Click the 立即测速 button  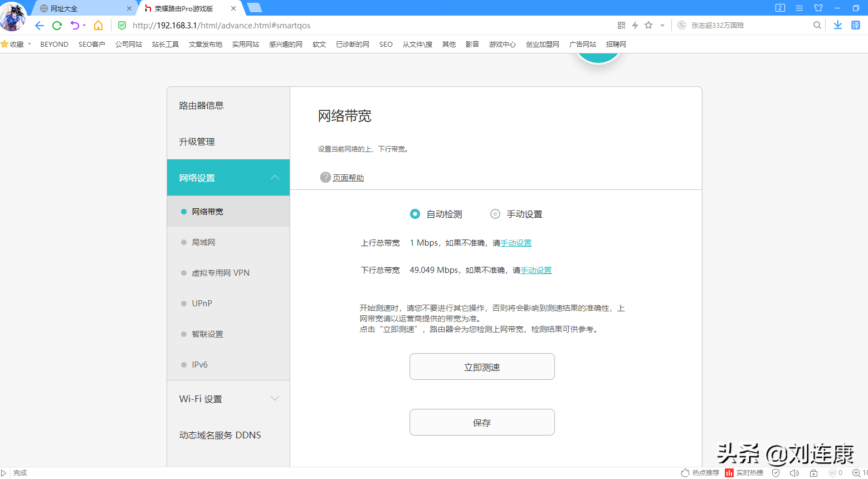[x=481, y=366]
